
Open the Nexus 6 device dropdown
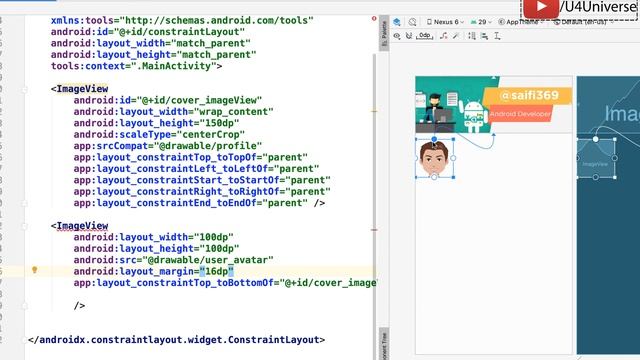coord(445,22)
